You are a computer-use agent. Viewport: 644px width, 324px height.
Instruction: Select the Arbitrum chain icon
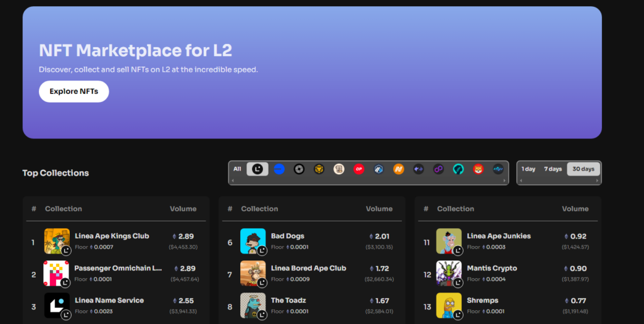coord(379,169)
